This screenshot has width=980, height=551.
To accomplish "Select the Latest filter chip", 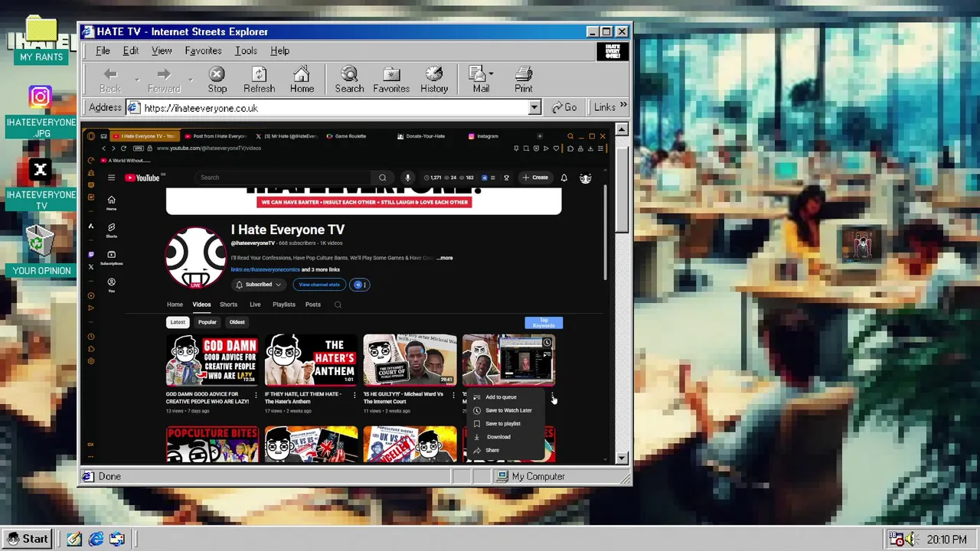I will (x=178, y=322).
